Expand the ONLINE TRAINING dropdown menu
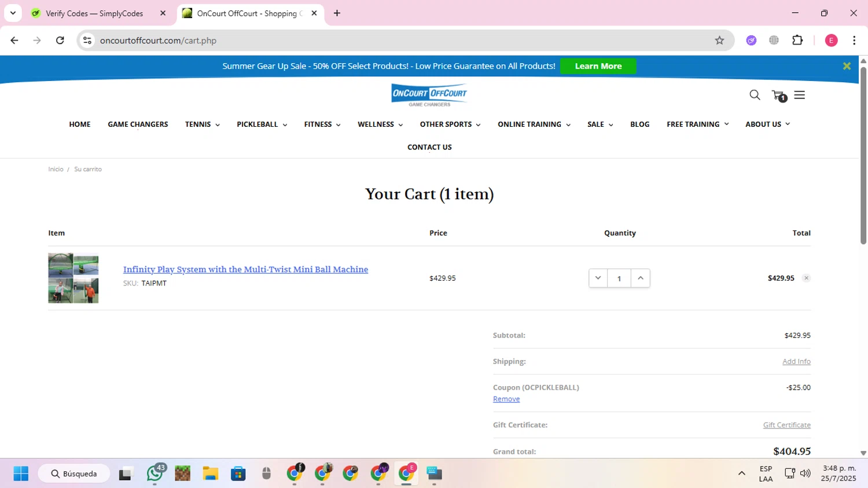868x488 pixels. [x=534, y=124]
